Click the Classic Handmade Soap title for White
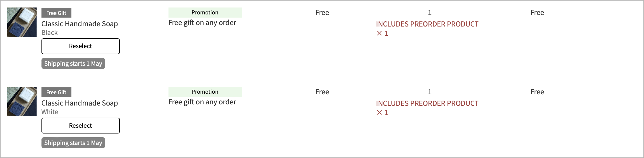This screenshot has height=158, width=644. point(80,103)
